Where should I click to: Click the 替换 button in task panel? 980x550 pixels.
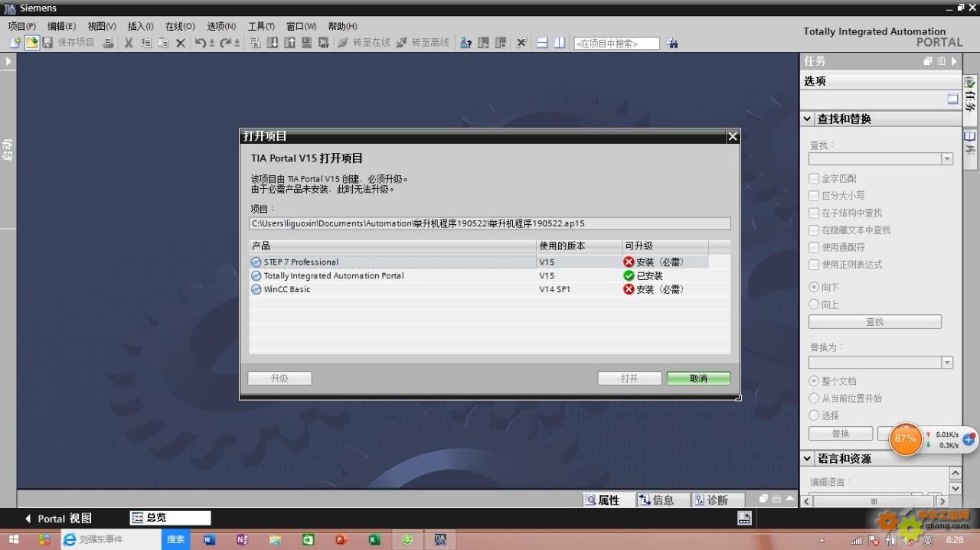pyautogui.click(x=841, y=434)
